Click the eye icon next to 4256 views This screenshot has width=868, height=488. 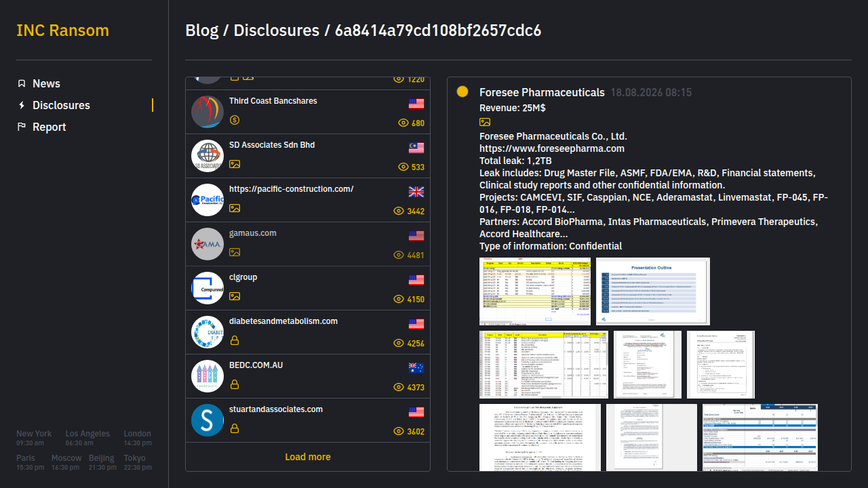coord(399,344)
